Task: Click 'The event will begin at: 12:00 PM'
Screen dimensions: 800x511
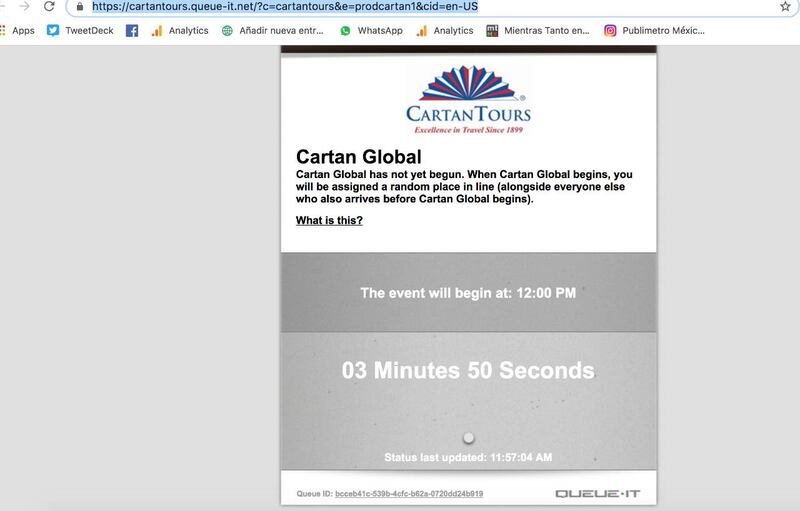Action: pyautogui.click(x=468, y=293)
